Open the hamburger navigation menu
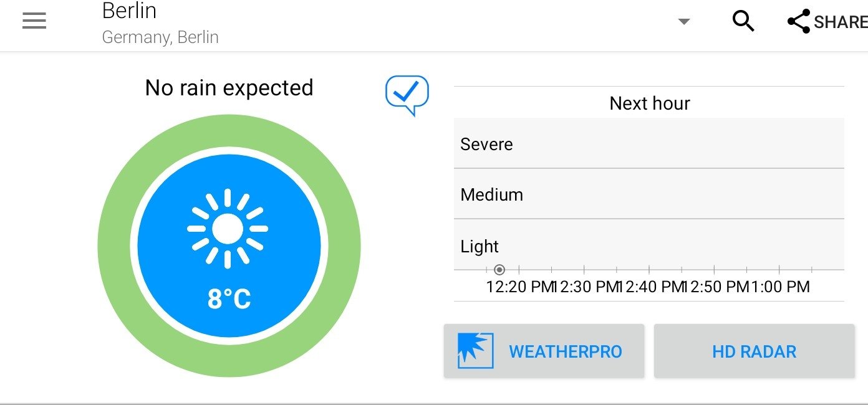The height and width of the screenshot is (405, 868). tap(34, 21)
